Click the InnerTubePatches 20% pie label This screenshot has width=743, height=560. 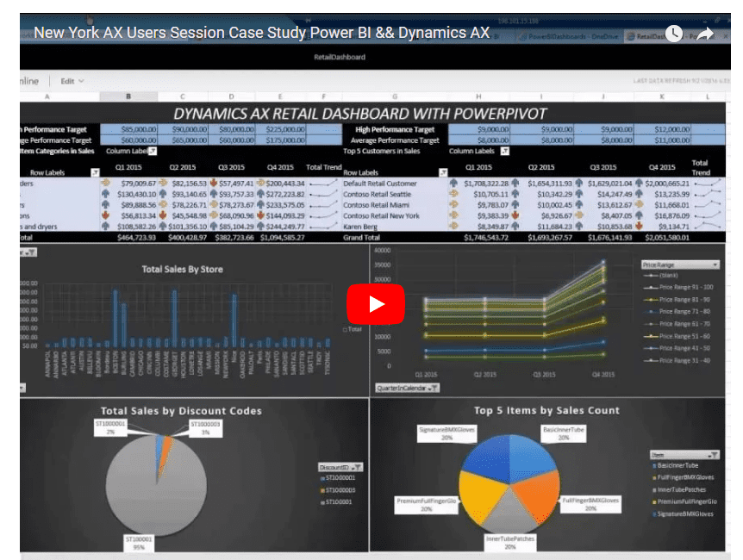pos(510,543)
